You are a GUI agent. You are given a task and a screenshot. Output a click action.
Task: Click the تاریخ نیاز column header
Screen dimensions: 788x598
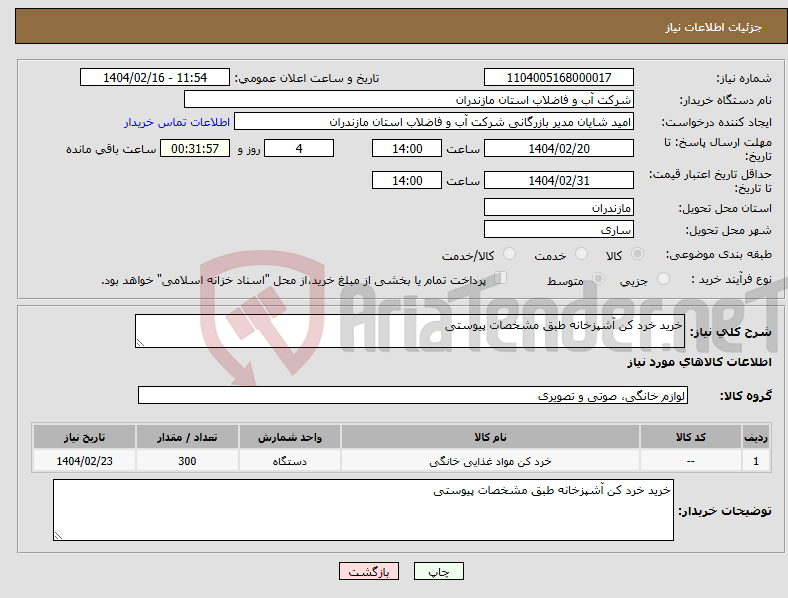pos(84,437)
